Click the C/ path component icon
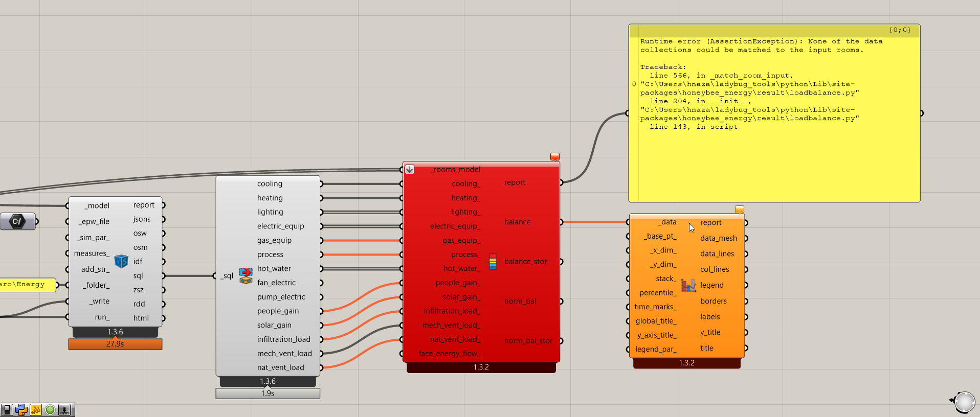 point(17,221)
